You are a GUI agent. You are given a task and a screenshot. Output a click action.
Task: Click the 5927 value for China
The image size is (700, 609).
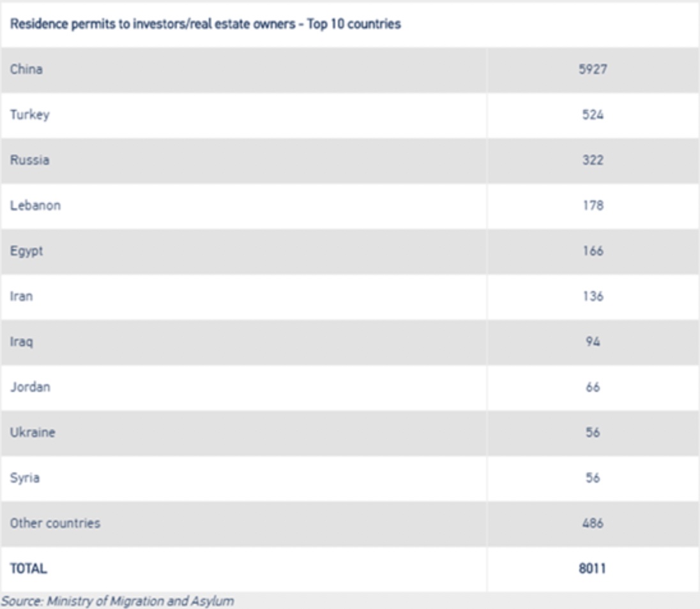pos(593,69)
